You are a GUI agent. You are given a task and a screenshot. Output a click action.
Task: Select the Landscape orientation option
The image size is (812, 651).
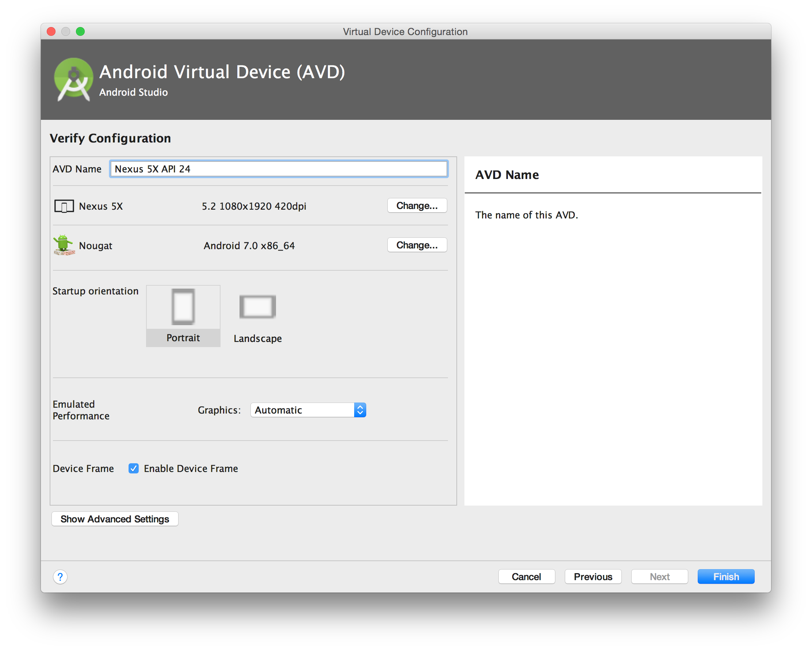(x=258, y=318)
